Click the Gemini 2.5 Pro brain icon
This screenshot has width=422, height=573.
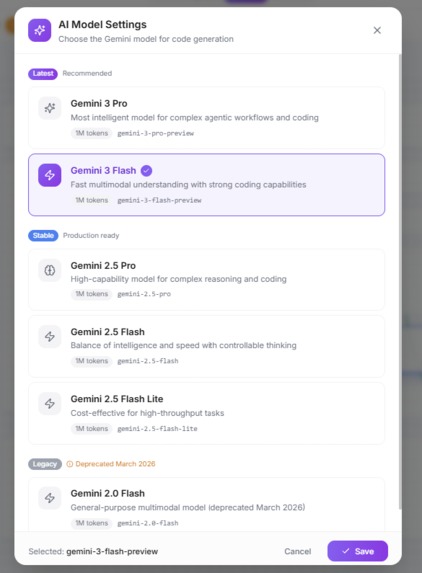tap(50, 270)
